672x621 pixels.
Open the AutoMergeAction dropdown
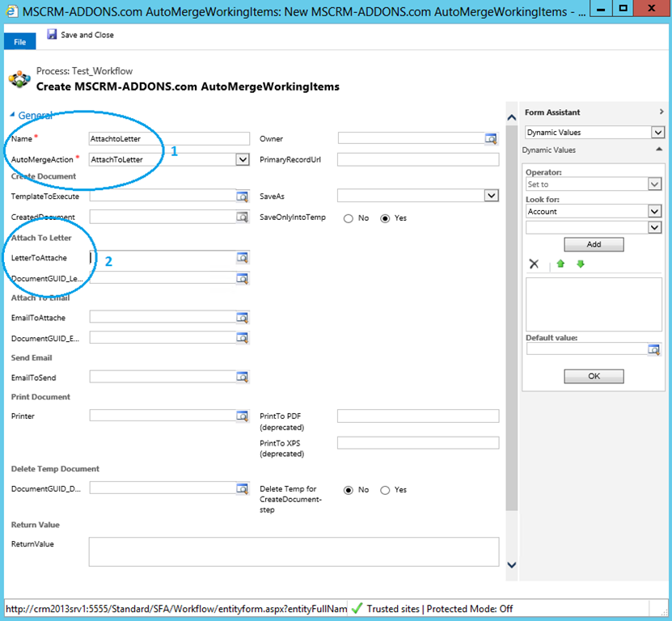tap(243, 159)
